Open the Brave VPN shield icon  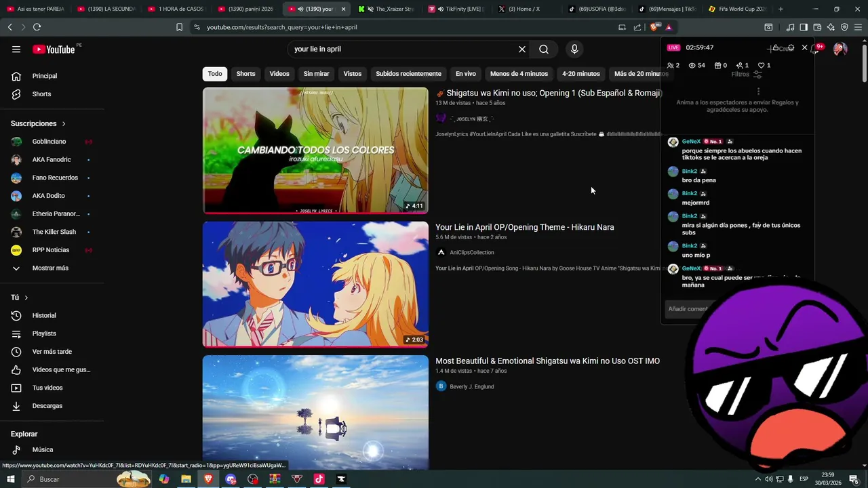point(844,27)
